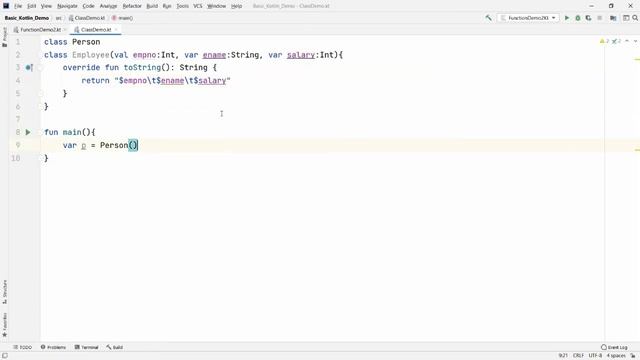Open the Navigate menu
640x360 pixels.
[x=67, y=6]
